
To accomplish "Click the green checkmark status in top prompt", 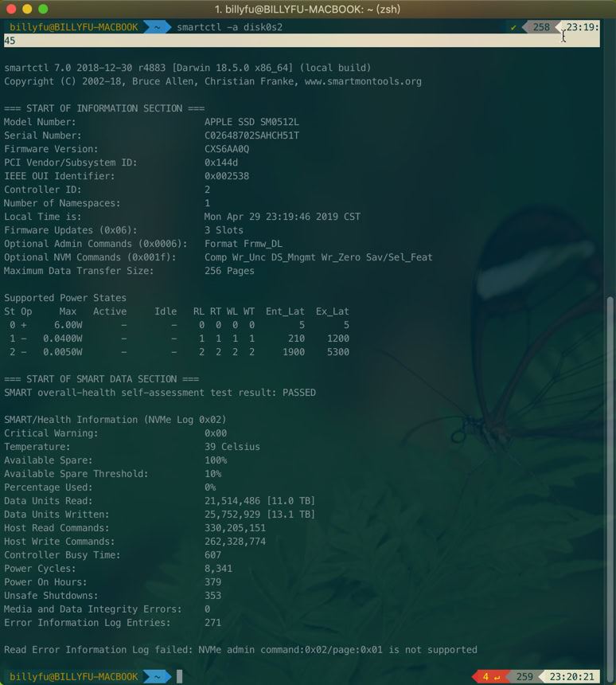I will pyautogui.click(x=514, y=27).
